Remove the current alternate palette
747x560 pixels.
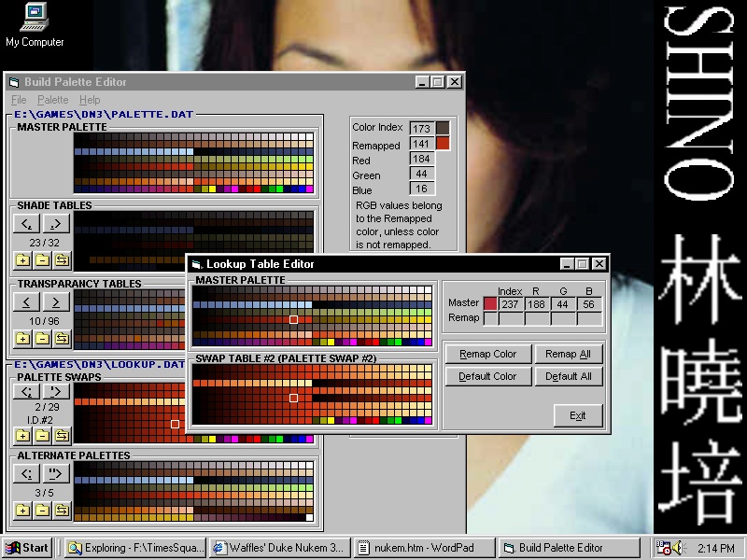42,510
